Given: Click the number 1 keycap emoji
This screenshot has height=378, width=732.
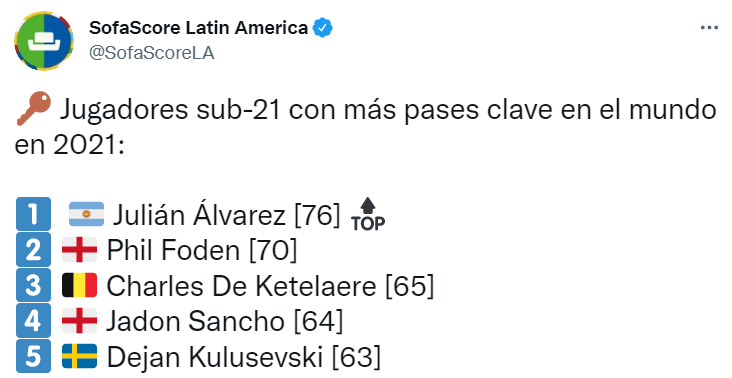Looking at the screenshot, I should [34, 214].
